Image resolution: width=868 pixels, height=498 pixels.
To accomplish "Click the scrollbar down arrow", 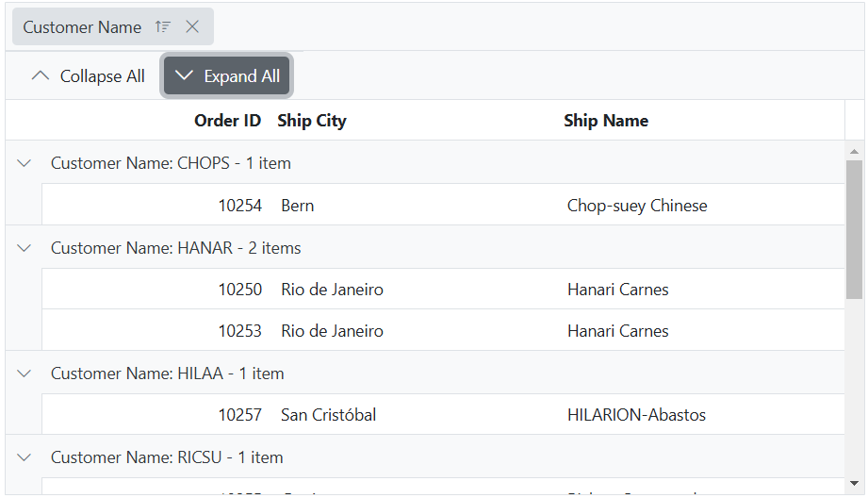I will 855,484.
